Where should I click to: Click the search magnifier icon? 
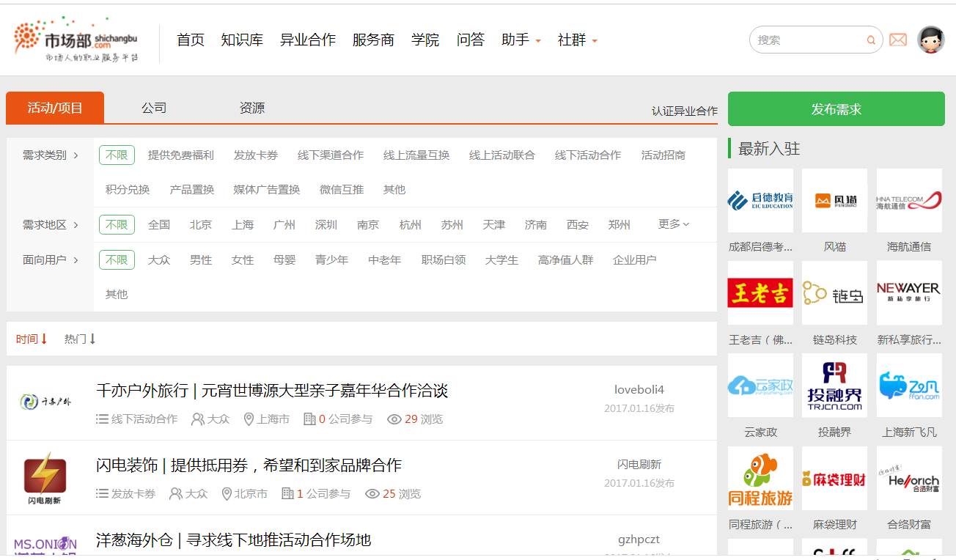(x=871, y=40)
